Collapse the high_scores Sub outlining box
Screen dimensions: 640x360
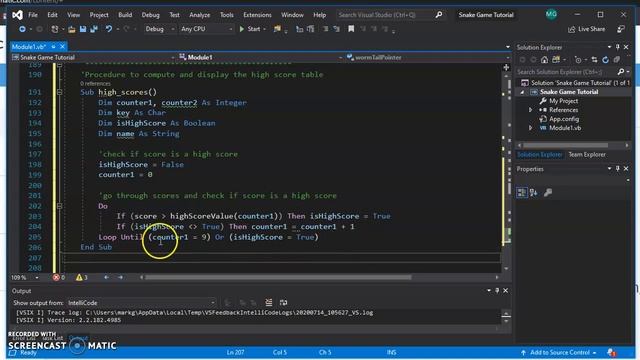[x=60, y=92]
